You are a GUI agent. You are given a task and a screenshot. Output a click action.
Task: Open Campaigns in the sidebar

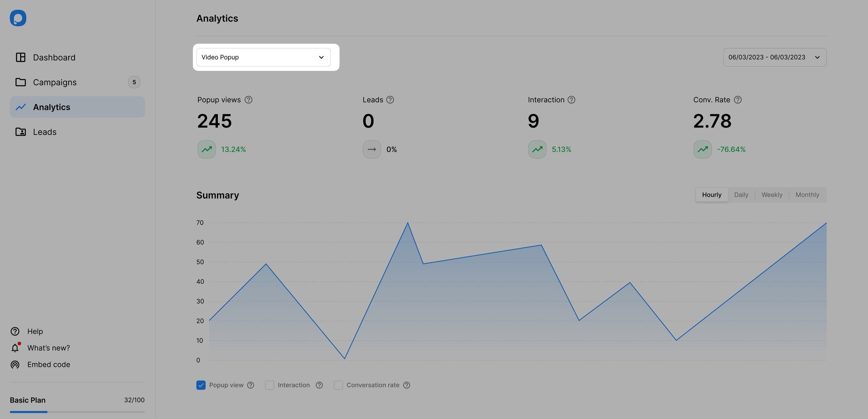pos(55,82)
